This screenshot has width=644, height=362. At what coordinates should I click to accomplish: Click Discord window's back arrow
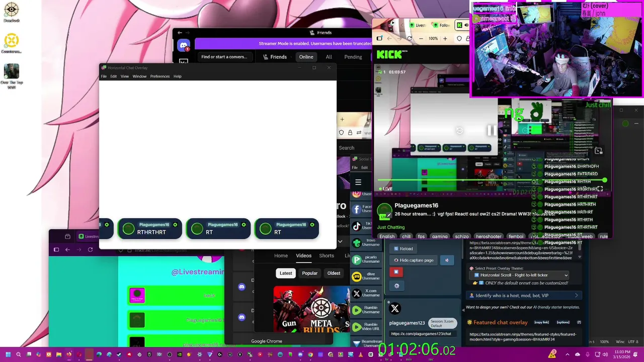pos(180,33)
